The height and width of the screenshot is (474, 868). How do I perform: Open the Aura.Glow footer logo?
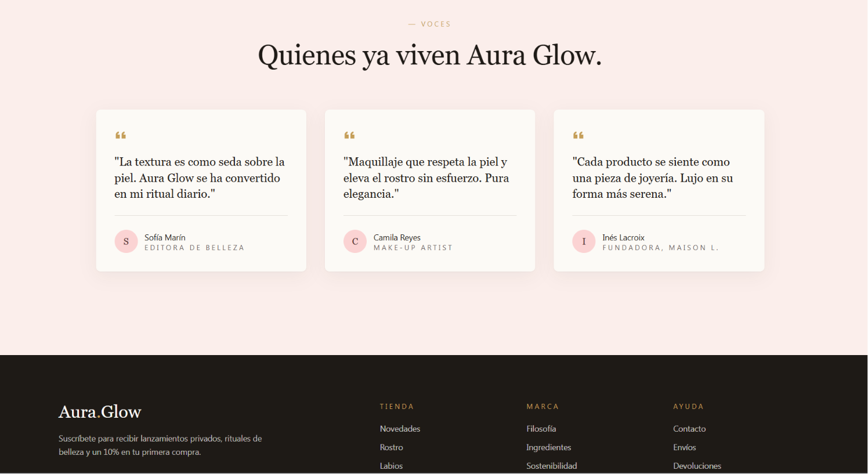(100, 412)
